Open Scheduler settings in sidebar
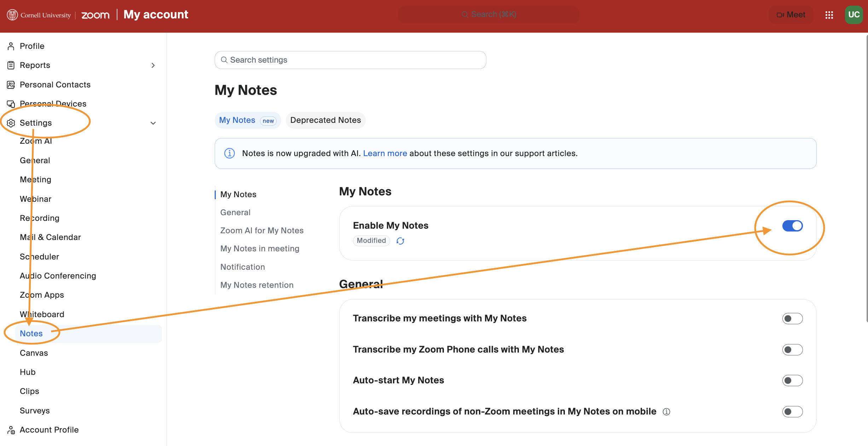868x446 pixels. pyautogui.click(x=39, y=257)
